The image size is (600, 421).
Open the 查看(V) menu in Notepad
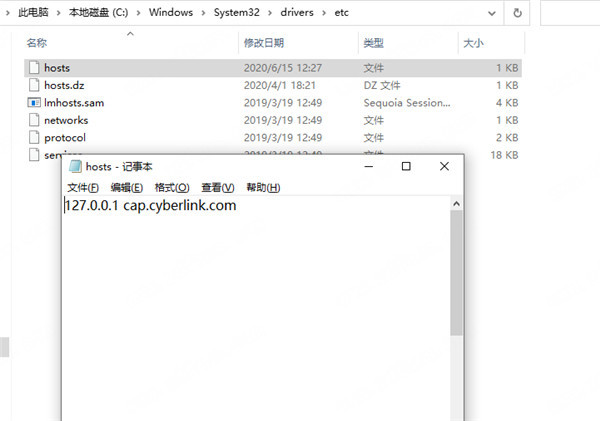(217, 188)
